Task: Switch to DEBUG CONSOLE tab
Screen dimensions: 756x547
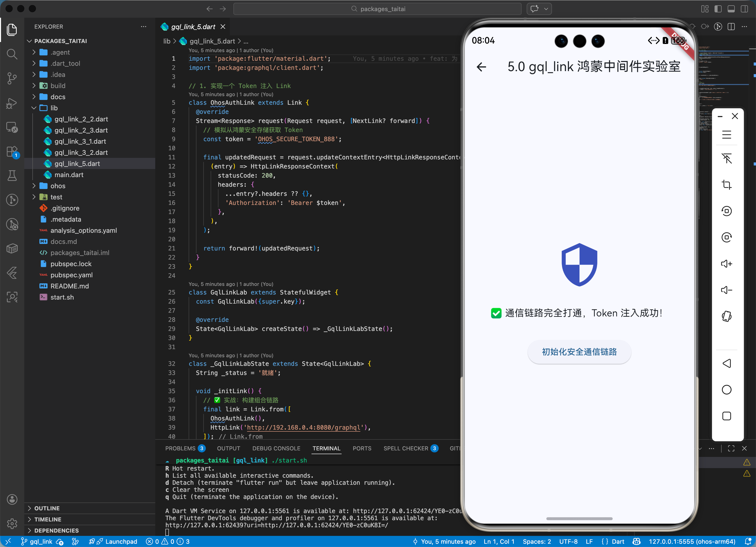Action: point(276,448)
